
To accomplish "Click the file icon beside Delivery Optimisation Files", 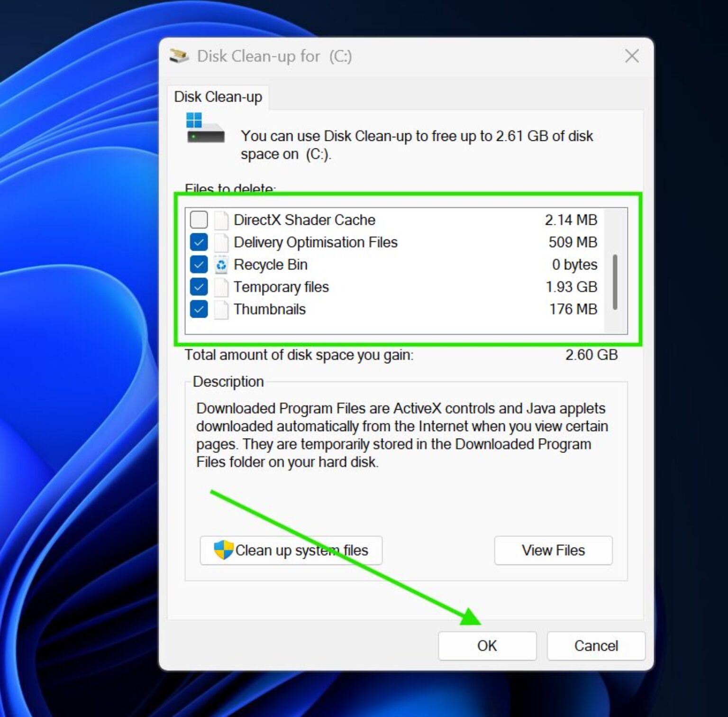I will 220,242.
